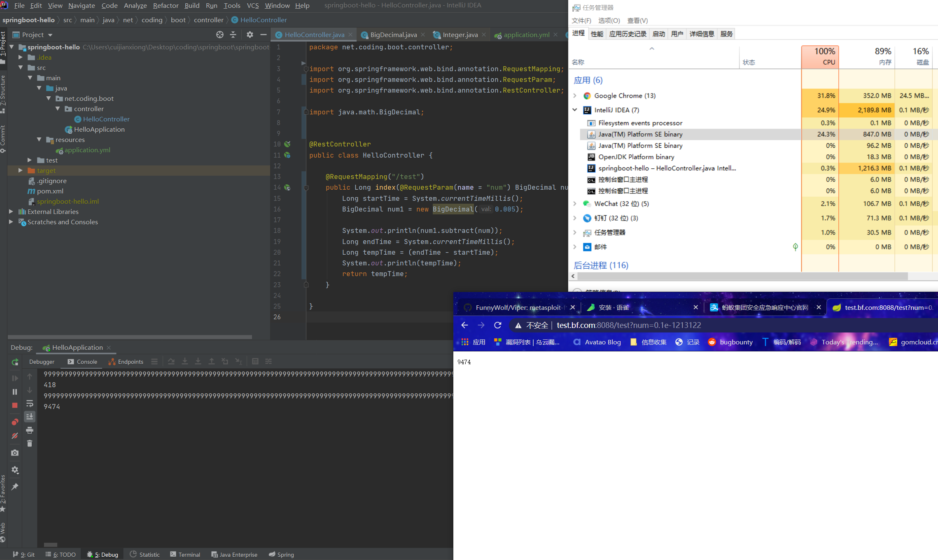Viewport: 938px width, 560px height.
Task: Expand the target folder
Action: click(21, 170)
